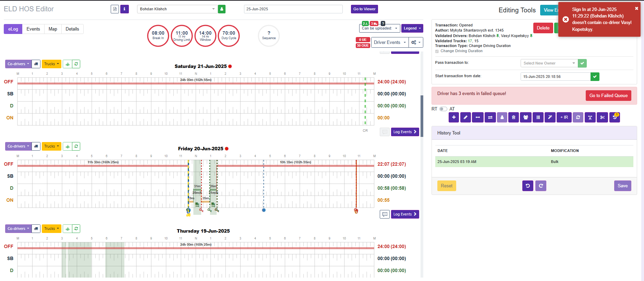Switch to the Details tab
644x281 pixels.
pos(72,29)
